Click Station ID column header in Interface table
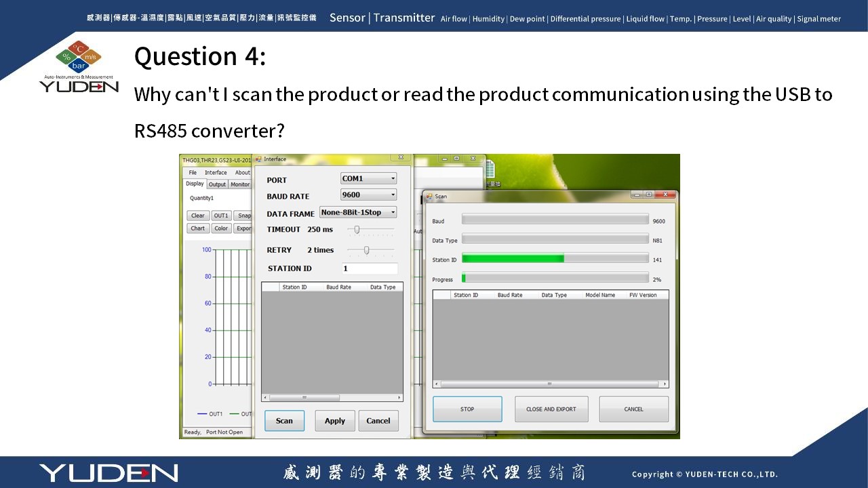 tap(294, 287)
